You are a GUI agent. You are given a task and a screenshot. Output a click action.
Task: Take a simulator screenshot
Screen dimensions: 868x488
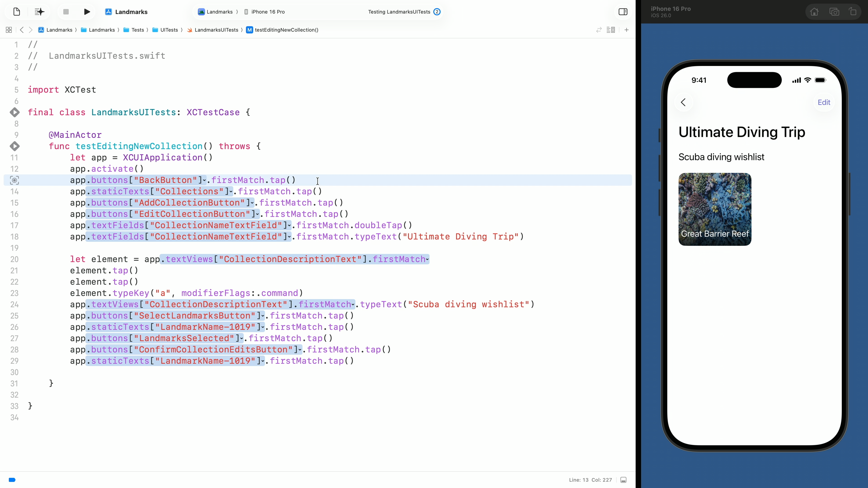[834, 12]
